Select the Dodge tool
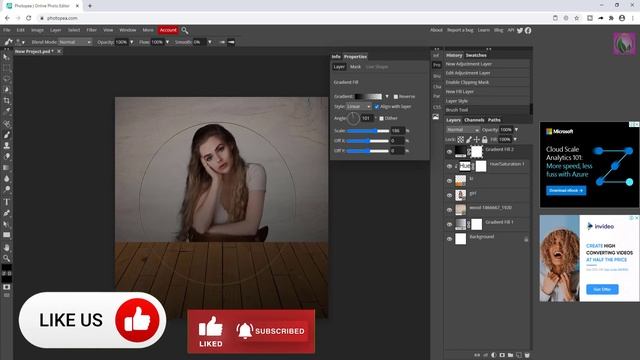The image size is (640, 360). [6, 189]
